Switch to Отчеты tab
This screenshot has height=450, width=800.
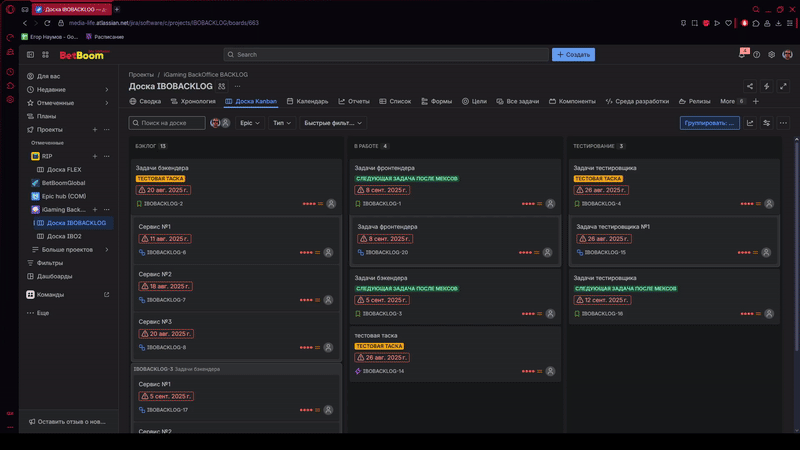(x=354, y=102)
